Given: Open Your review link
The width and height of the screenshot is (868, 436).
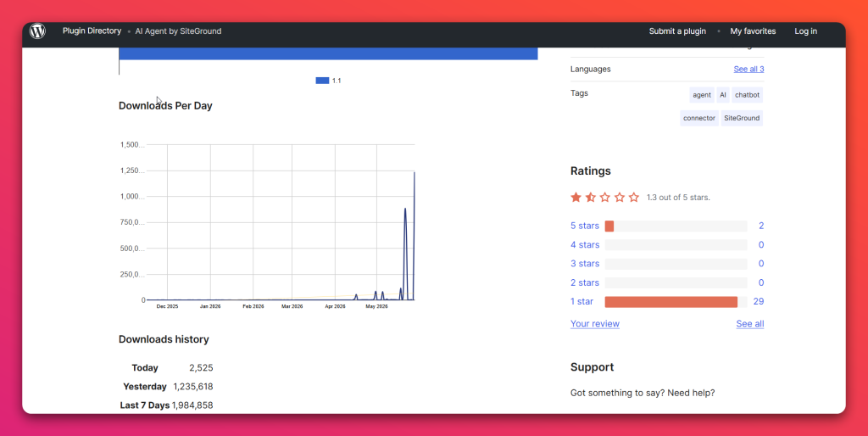Looking at the screenshot, I should [594, 323].
